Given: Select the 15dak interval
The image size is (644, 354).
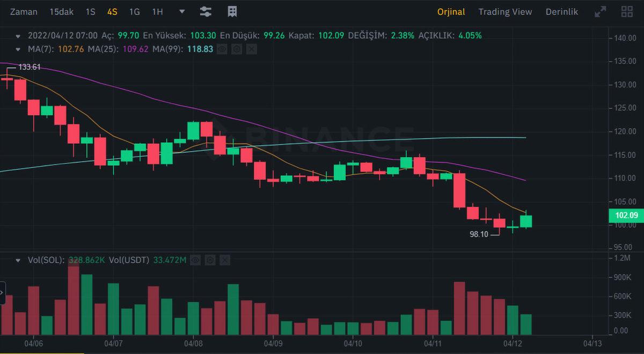Looking at the screenshot, I should [62, 12].
